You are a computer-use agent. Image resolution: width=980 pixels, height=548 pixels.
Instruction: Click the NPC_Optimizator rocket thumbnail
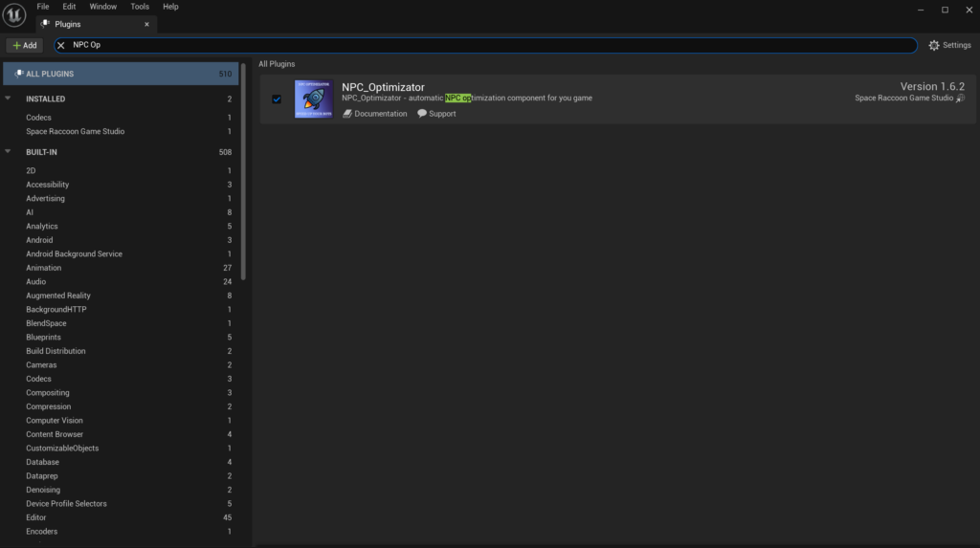pos(314,99)
